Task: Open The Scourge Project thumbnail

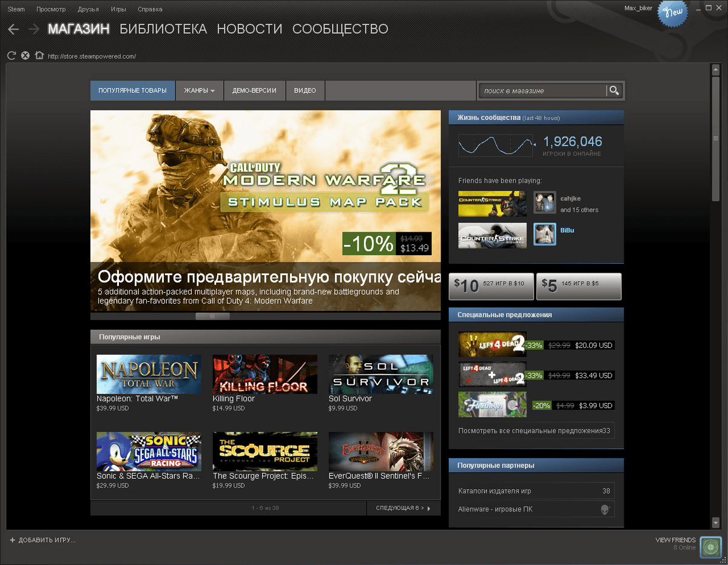Action: click(265, 452)
